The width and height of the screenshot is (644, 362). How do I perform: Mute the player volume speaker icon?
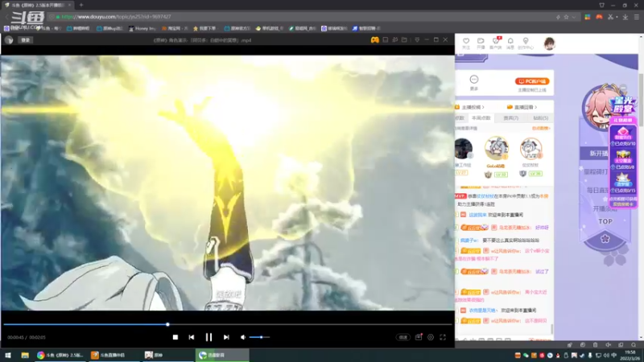[x=243, y=337]
